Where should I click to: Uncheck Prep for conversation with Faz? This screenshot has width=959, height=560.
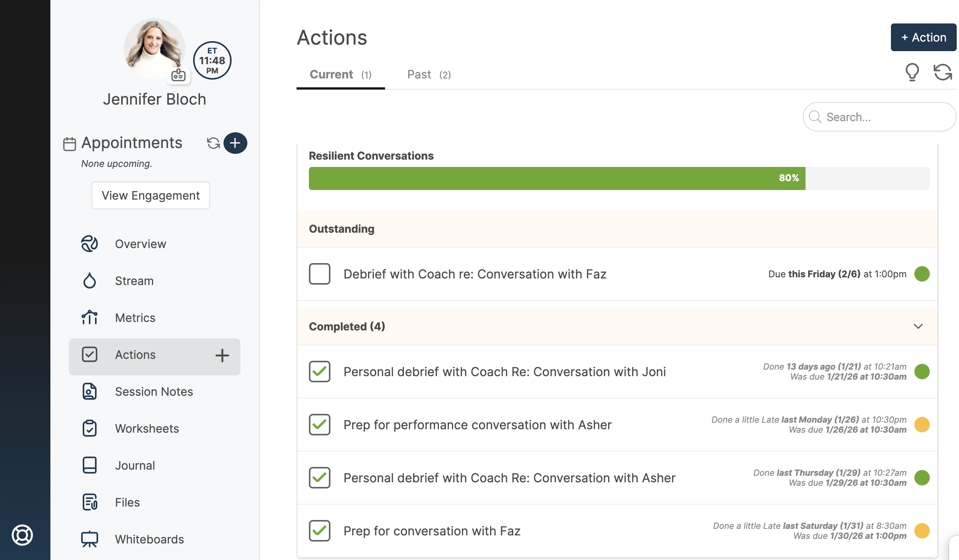point(319,531)
